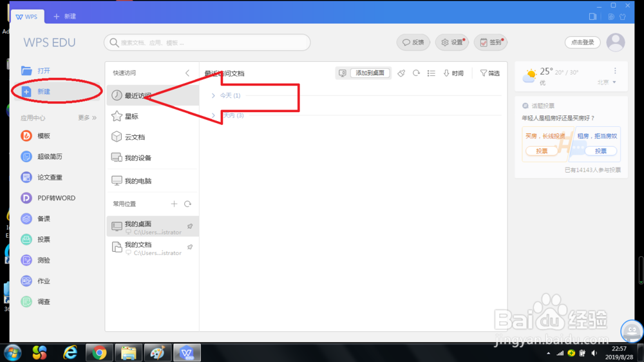Open 论文查重 plagiarism check
This screenshot has height=362, width=644.
click(x=41, y=177)
